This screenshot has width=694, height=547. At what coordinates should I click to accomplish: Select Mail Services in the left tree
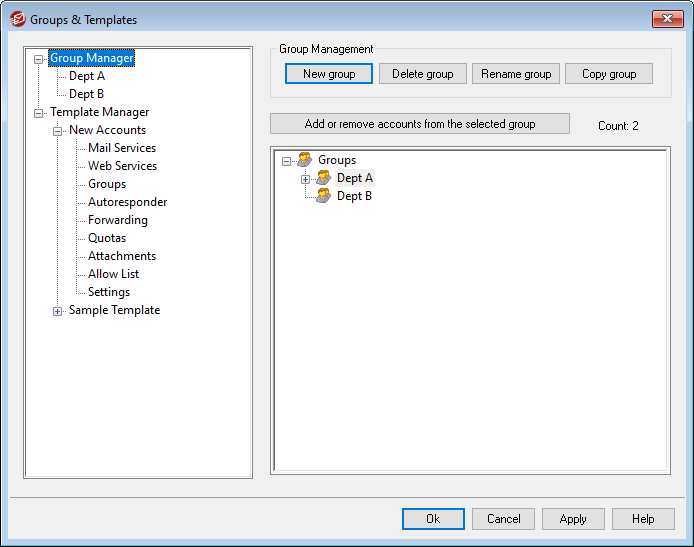122,148
